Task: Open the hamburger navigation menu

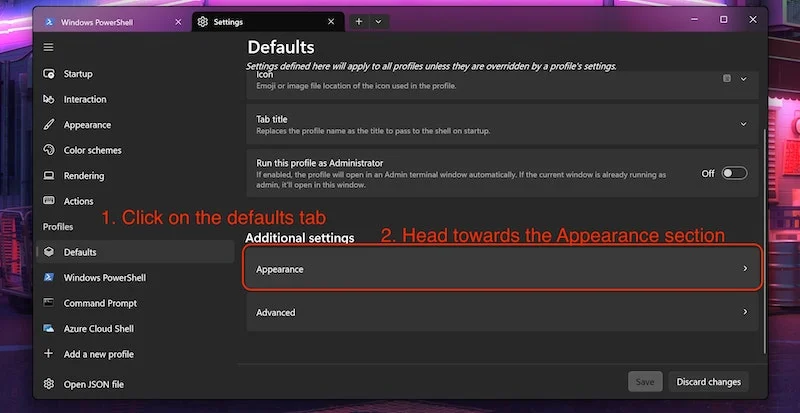Action: pos(48,47)
